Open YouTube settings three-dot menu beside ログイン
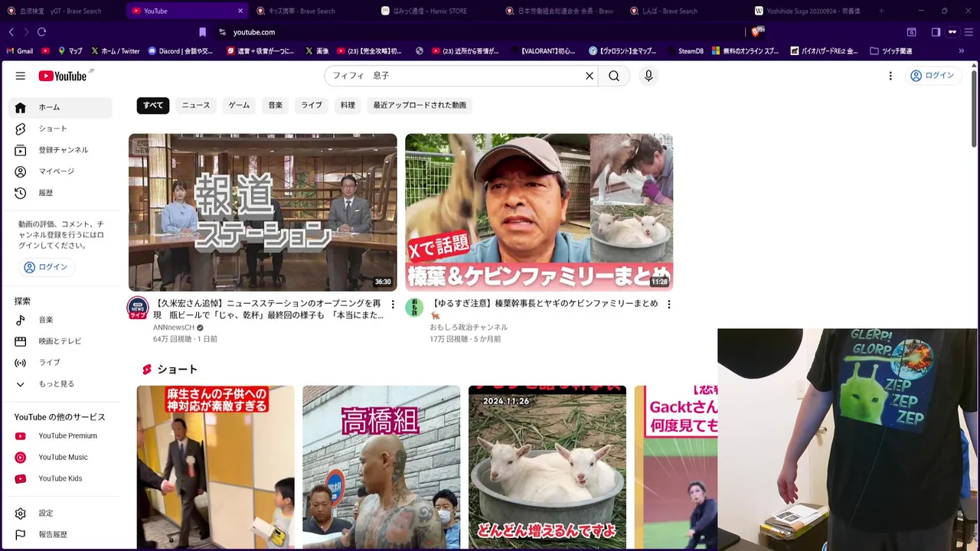 pyautogui.click(x=890, y=76)
